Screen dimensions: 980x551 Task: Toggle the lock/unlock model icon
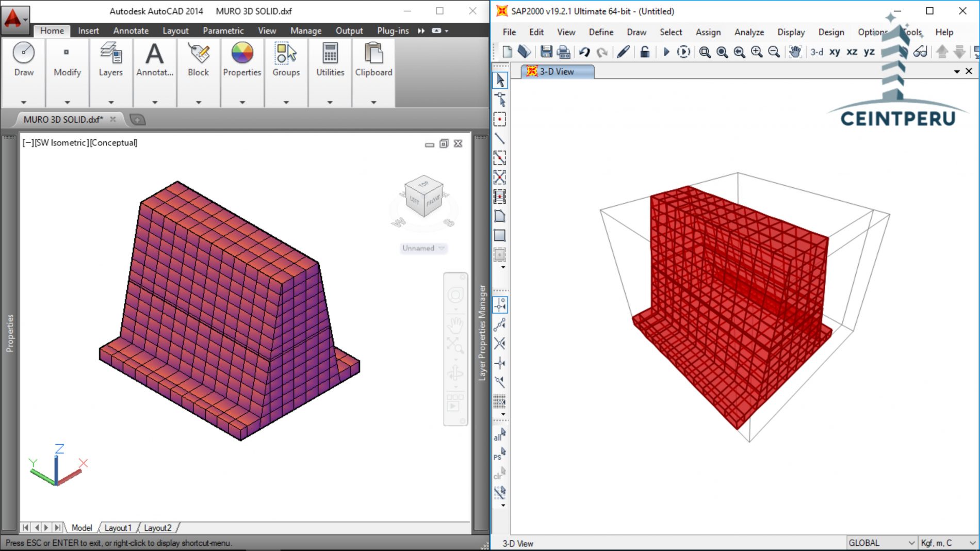point(644,52)
